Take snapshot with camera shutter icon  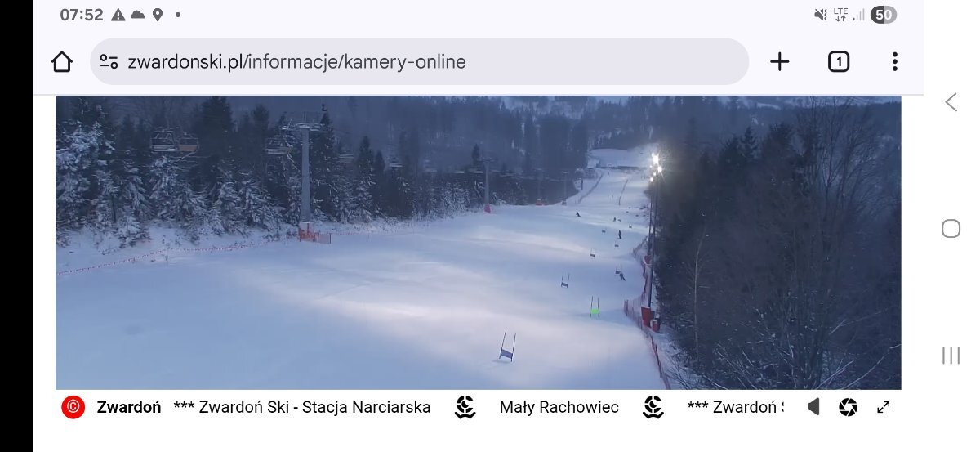click(x=849, y=407)
